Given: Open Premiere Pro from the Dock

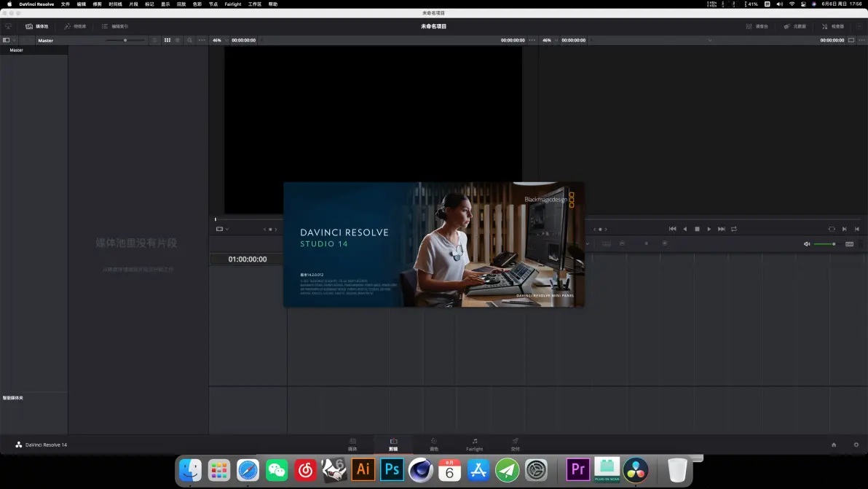Looking at the screenshot, I should click(578, 469).
